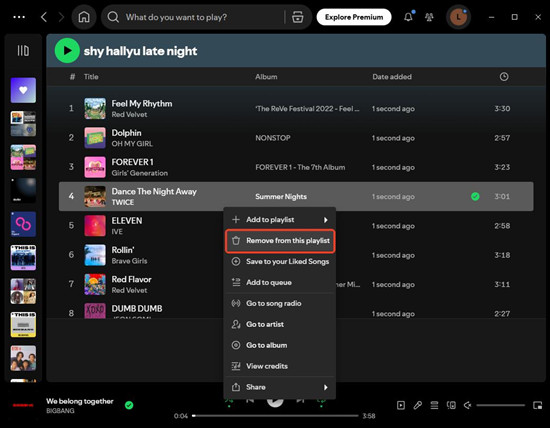Open the miniplayer icon
Image resolution: width=550 pixels, height=428 pixels.
point(537,405)
